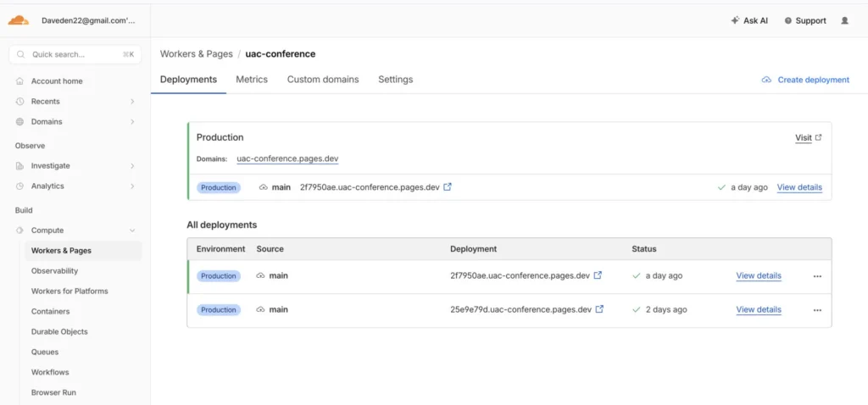This screenshot has width=868, height=405.
Task: Click the Compute icon in sidebar
Action: click(x=20, y=230)
